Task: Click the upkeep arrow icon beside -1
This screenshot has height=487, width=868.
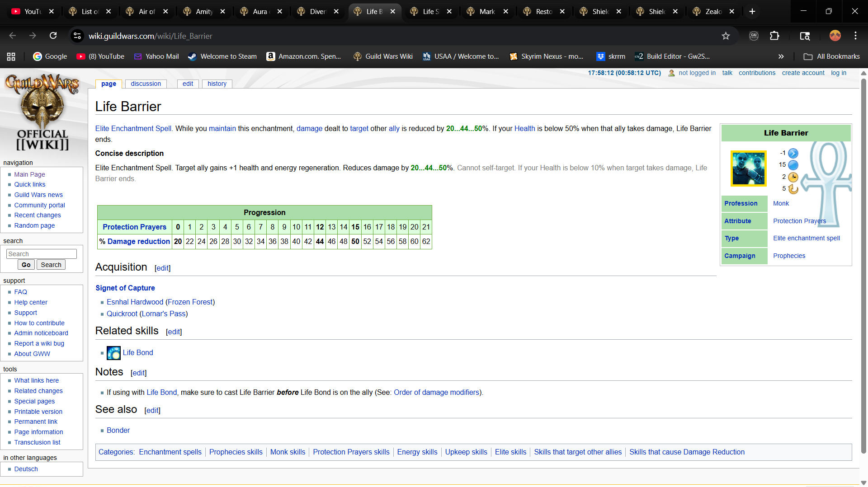Action: pyautogui.click(x=793, y=154)
